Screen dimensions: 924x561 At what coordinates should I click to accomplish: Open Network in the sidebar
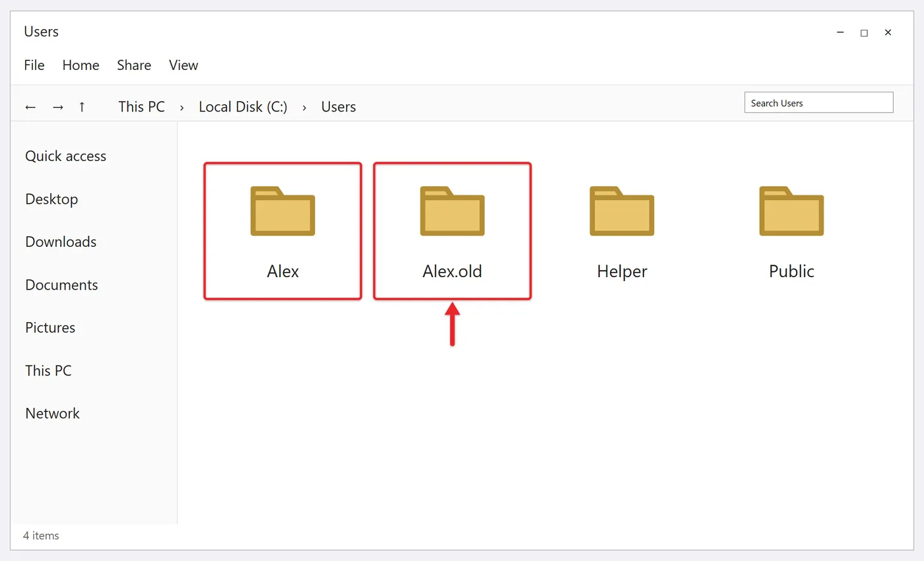tap(52, 414)
